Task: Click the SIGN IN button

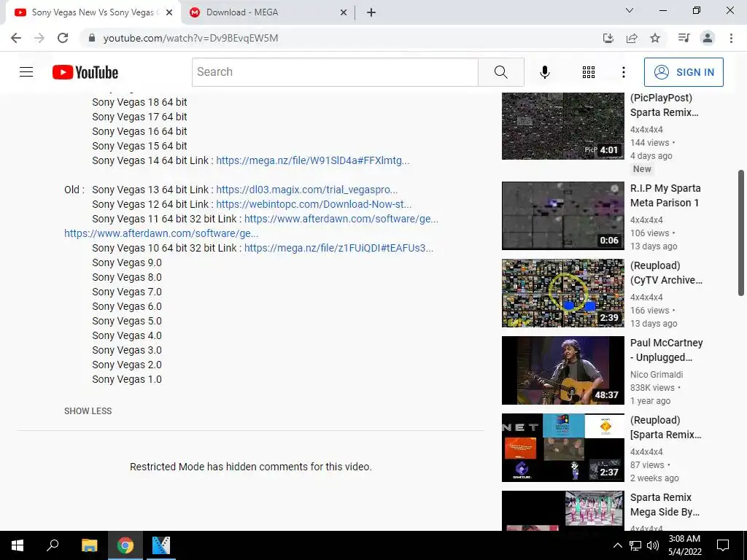Action: click(x=684, y=72)
